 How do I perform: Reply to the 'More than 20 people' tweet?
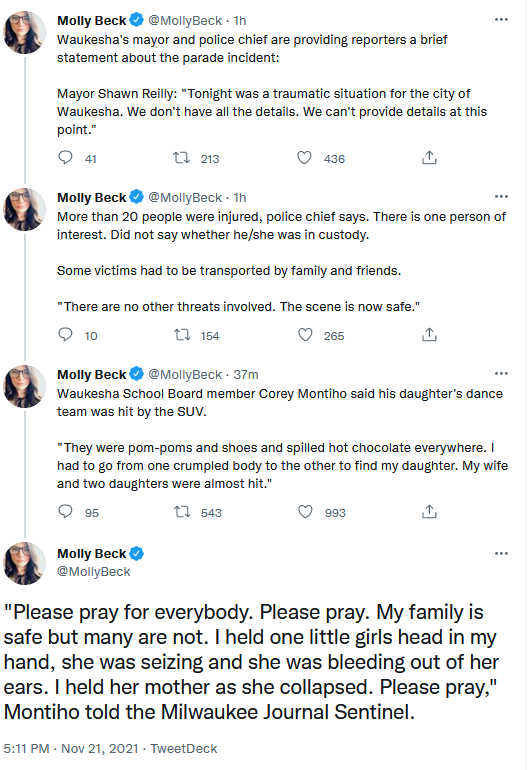tap(65, 335)
